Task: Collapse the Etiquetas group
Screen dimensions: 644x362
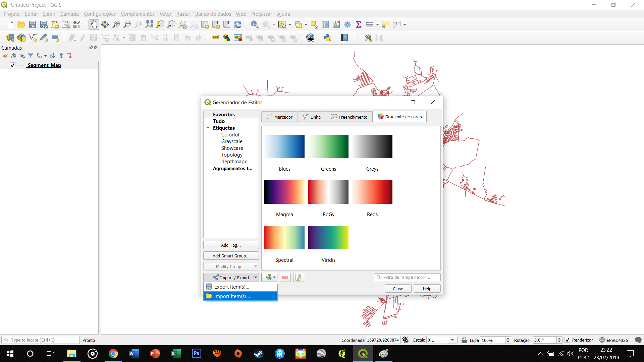Action: (x=208, y=128)
